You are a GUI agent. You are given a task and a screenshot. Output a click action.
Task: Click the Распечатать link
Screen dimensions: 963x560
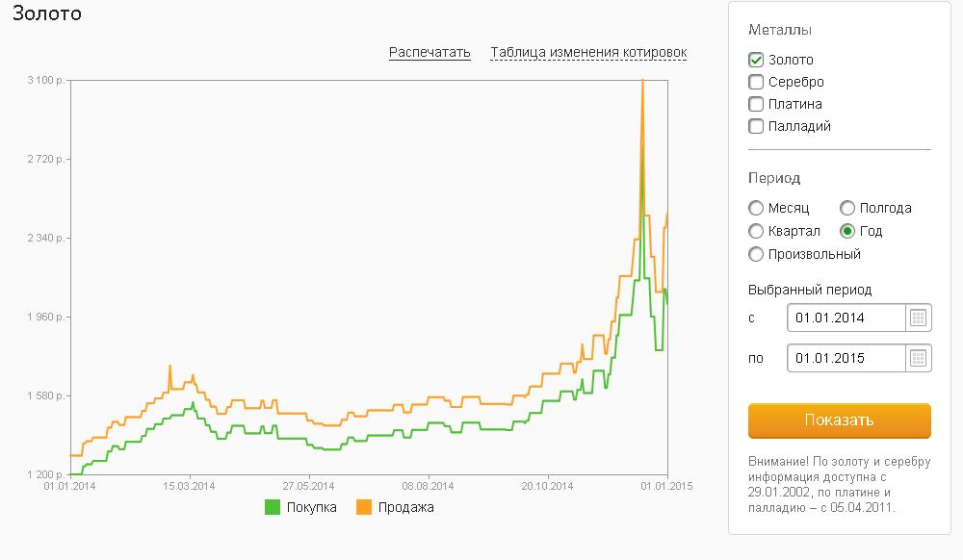point(429,52)
